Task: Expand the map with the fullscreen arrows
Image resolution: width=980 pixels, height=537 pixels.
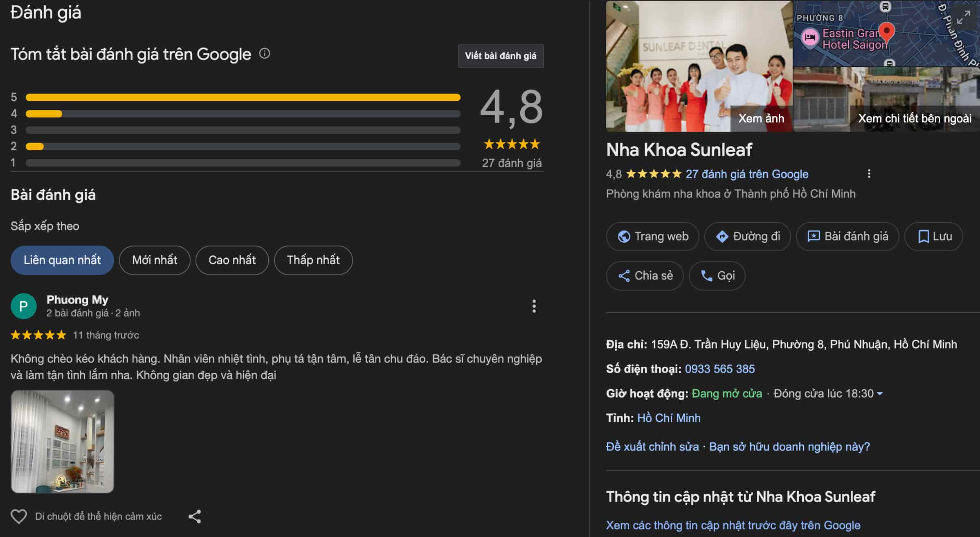Action: click(964, 18)
